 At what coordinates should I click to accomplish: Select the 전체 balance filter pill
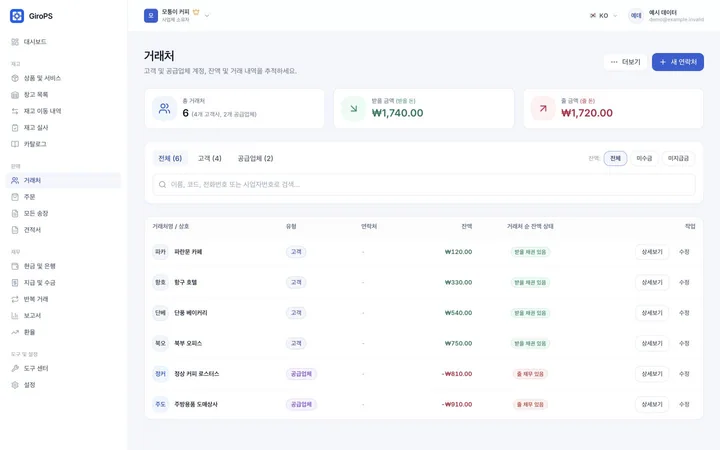[615, 158]
